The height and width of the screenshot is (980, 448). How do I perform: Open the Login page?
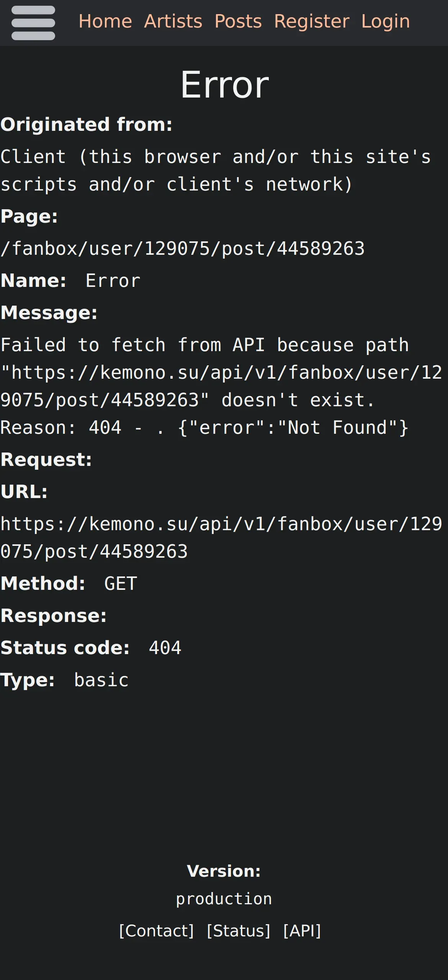pos(385,21)
